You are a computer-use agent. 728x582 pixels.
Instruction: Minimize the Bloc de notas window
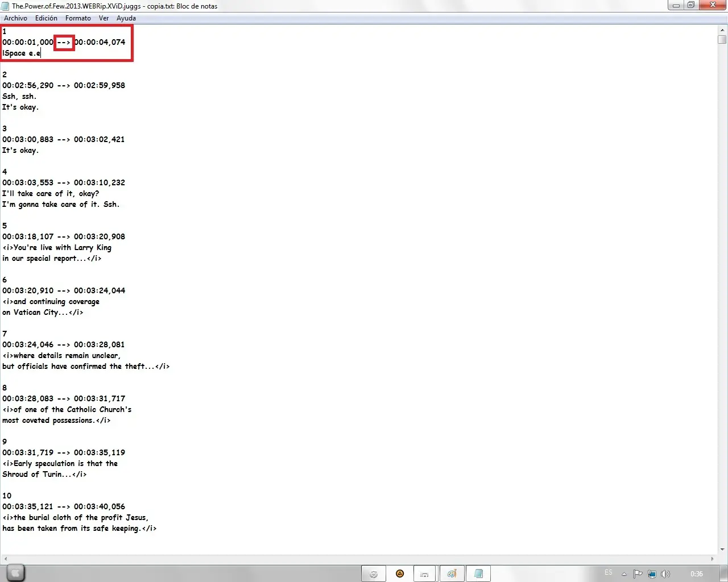tap(676, 5)
